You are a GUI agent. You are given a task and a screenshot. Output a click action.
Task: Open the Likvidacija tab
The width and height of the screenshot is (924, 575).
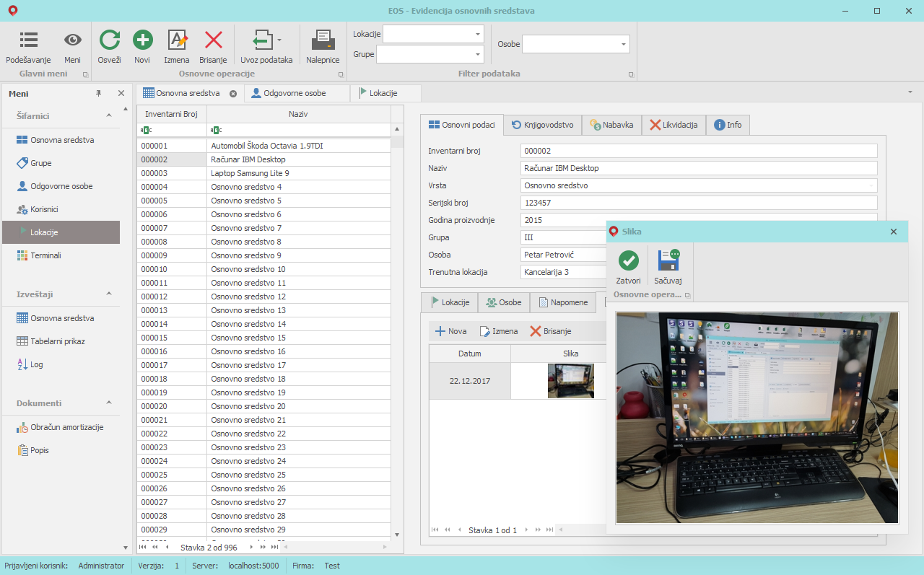[674, 125]
